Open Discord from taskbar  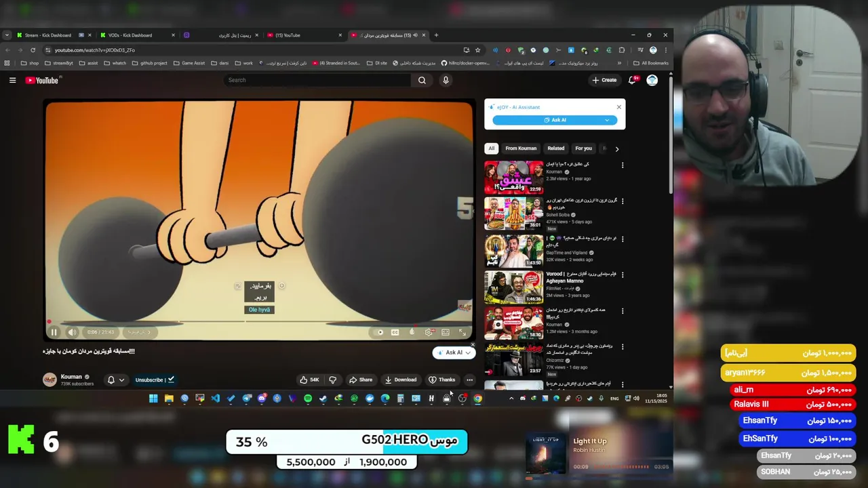coord(262,399)
